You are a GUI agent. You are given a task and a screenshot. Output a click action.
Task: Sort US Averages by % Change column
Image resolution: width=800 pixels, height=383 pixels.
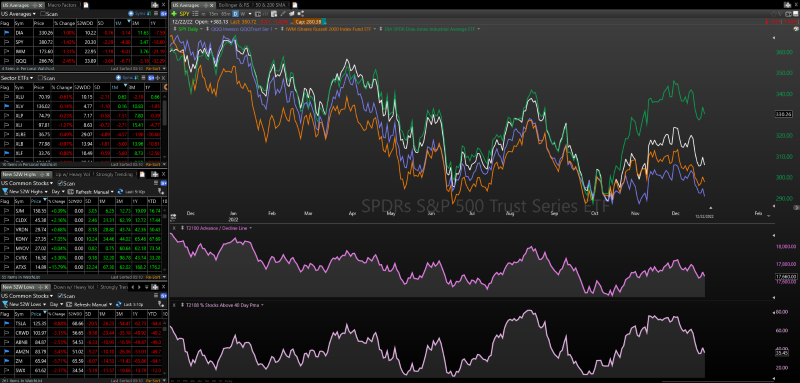[65, 23]
